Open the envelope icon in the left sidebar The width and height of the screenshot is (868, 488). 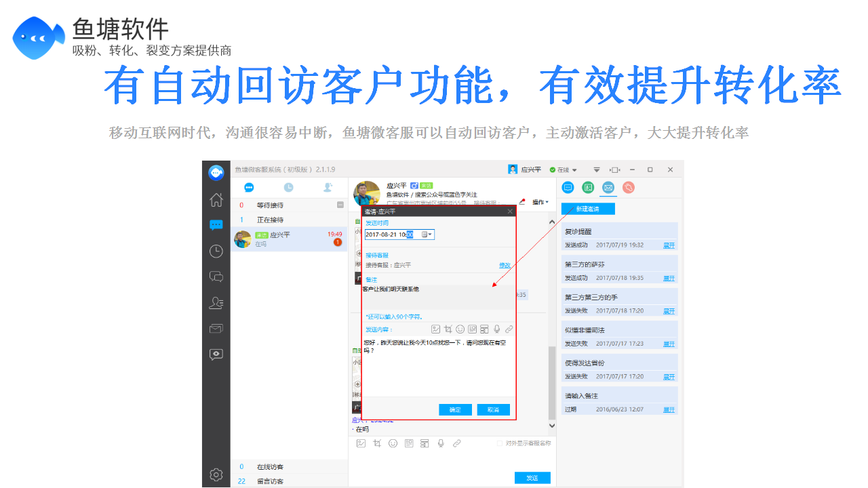tap(216, 329)
